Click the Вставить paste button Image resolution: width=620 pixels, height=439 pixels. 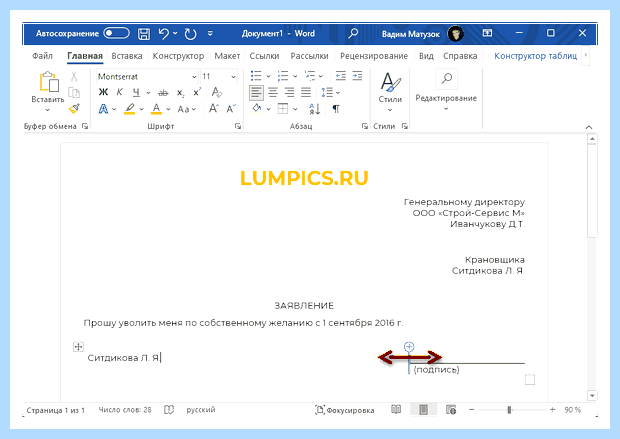48,91
